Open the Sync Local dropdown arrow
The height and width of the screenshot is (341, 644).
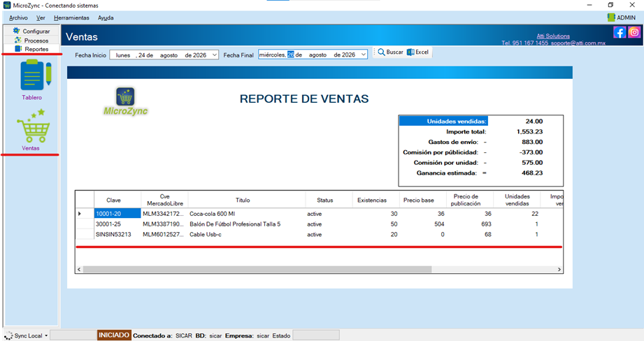(x=46, y=335)
